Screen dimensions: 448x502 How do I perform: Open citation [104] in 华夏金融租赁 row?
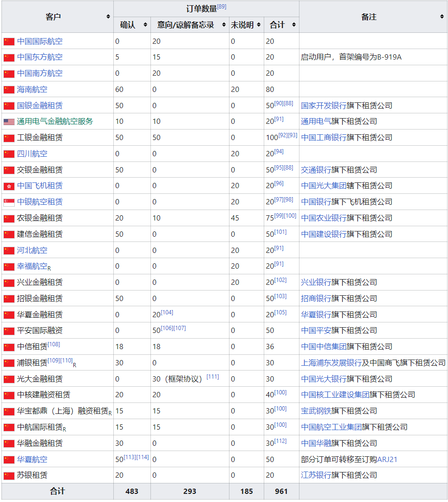click(x=167, y=312)
